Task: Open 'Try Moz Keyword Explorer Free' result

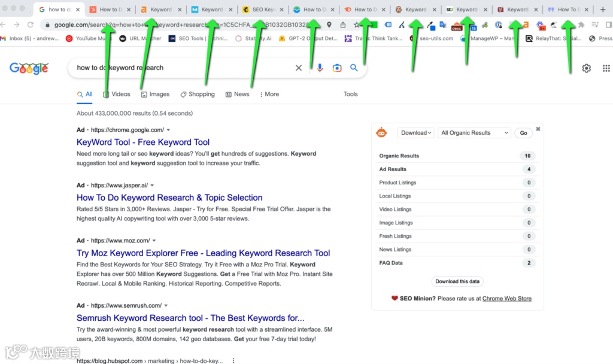Action: (x=204, y=253)
